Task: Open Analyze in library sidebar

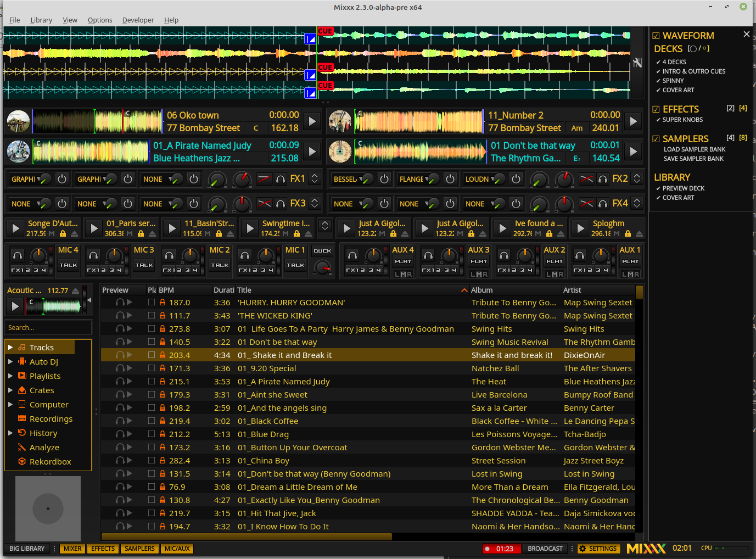Action: [x=44, y=448]
